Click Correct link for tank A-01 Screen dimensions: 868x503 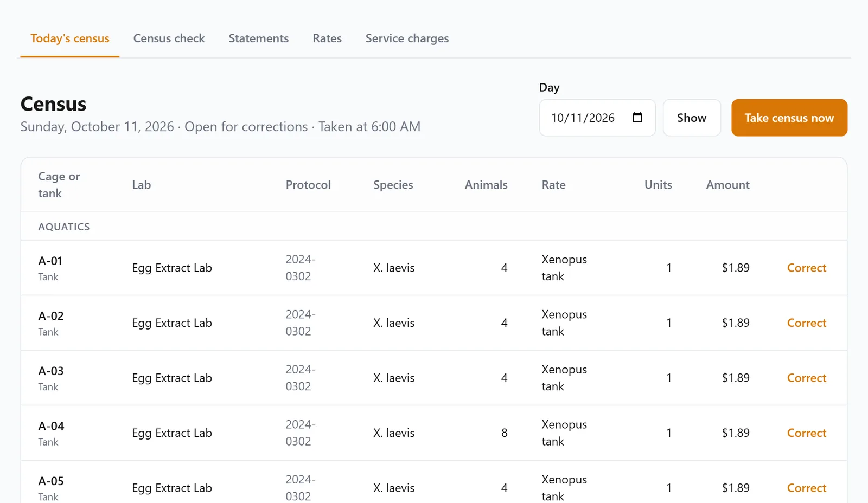click(806, 268)
